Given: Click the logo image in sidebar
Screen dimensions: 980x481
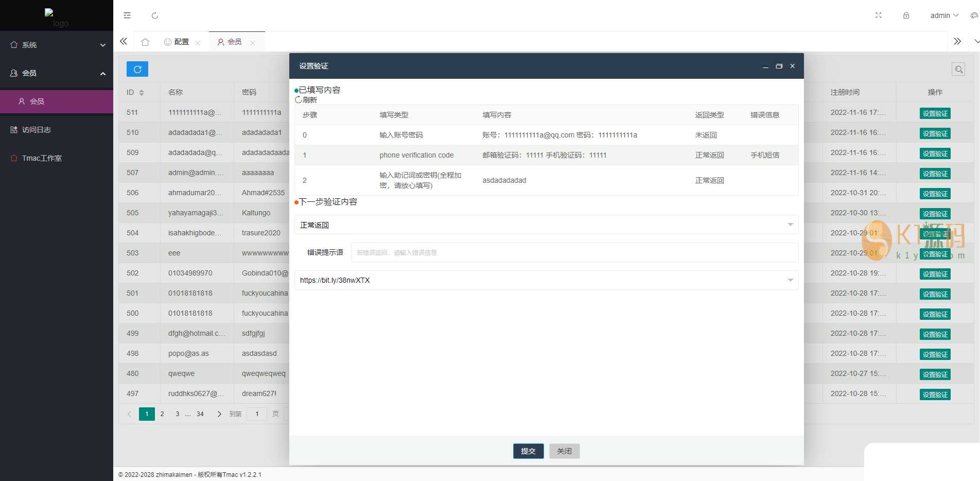Looking at the screenshot, I should 57,18.
